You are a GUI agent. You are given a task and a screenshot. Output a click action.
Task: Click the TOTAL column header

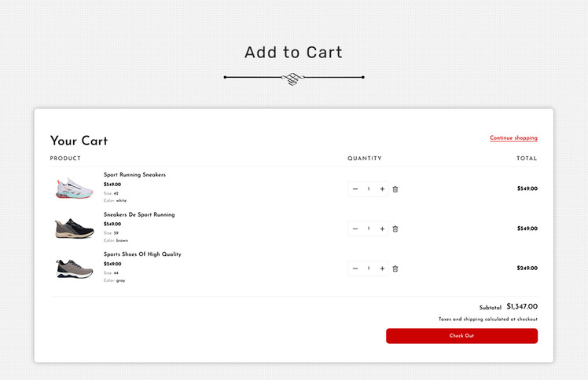pos(527,159)
